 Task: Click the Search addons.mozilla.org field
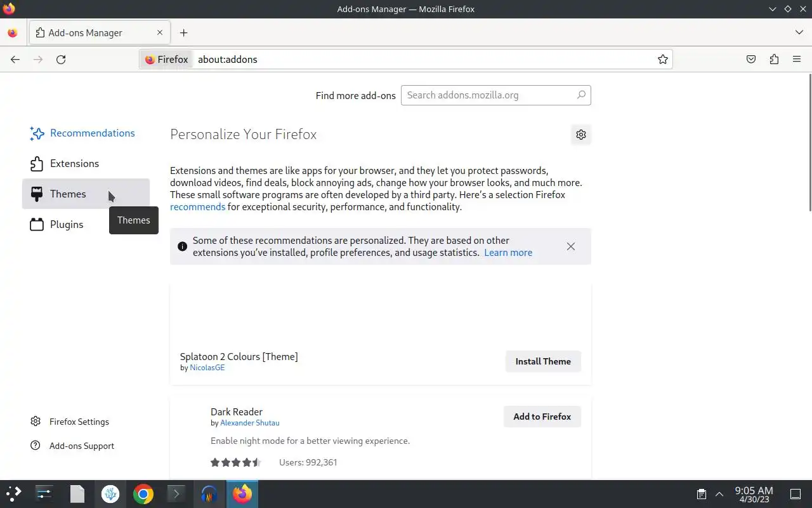coord(496,95)
